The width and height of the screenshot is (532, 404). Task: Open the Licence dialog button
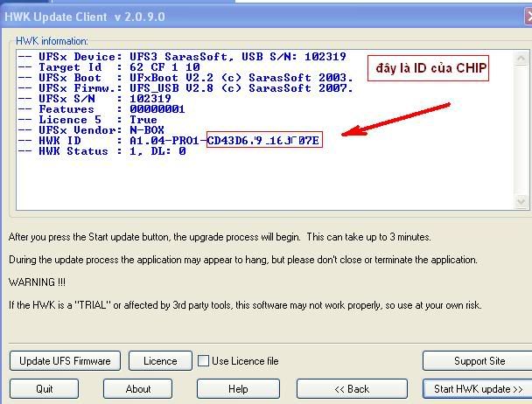160,361
